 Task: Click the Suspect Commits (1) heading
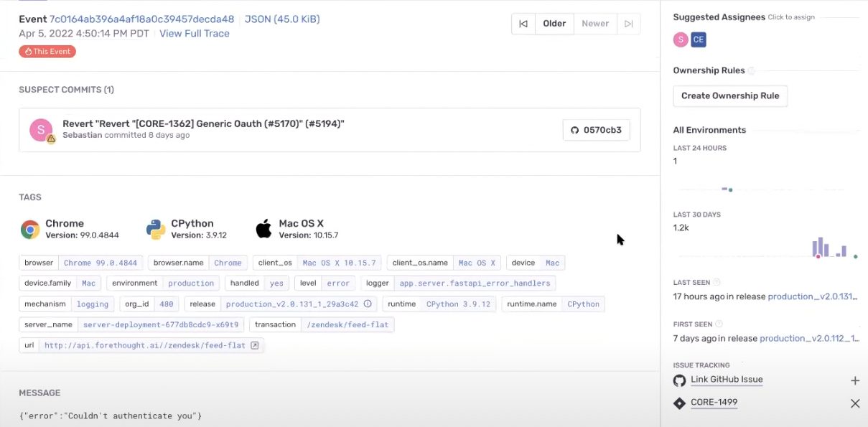point(66,90)
